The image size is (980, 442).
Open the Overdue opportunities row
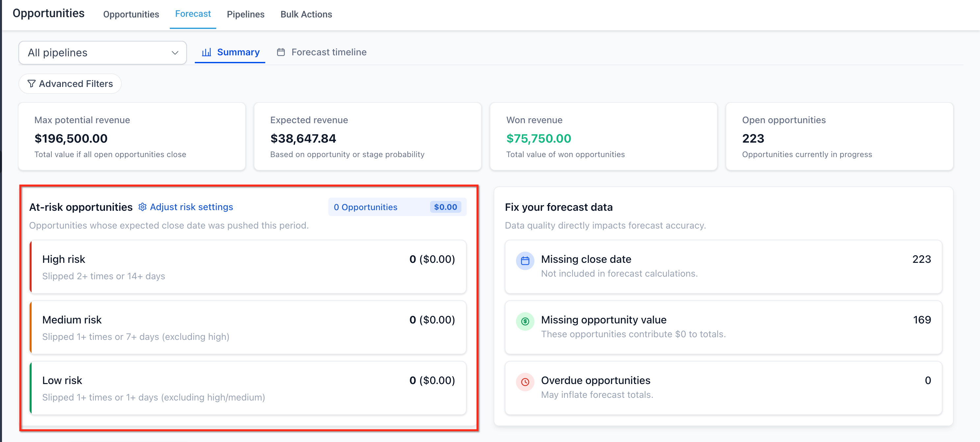click(x=723, y=388)
